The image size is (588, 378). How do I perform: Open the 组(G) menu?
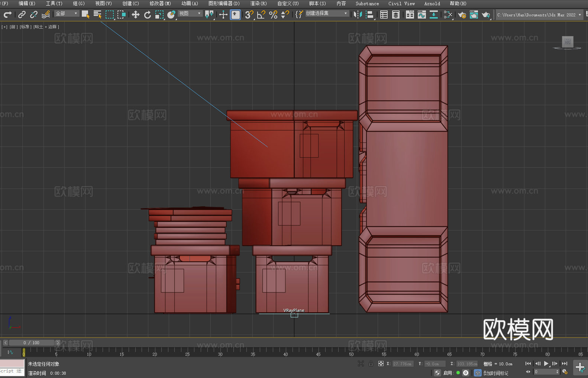tap(79, 3)
